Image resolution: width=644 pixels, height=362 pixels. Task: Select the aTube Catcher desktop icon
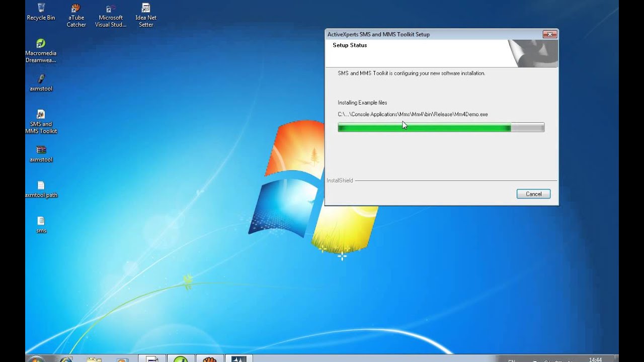point(76,15)
